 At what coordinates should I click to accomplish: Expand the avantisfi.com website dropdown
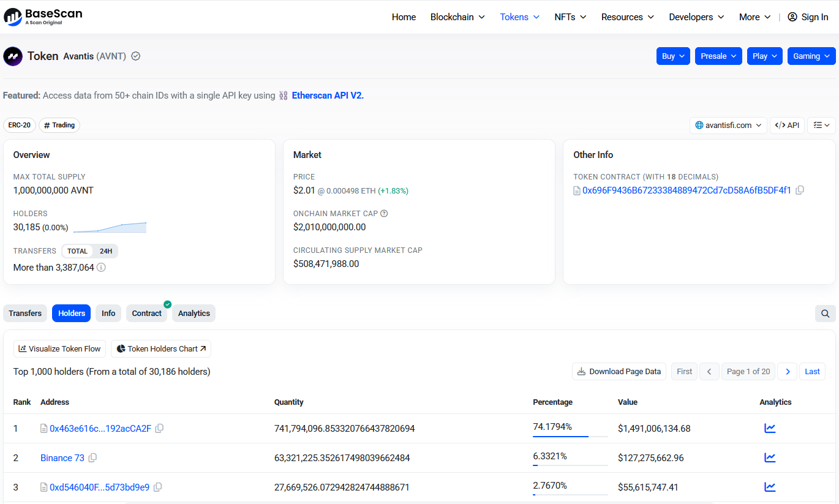(728, 125)
